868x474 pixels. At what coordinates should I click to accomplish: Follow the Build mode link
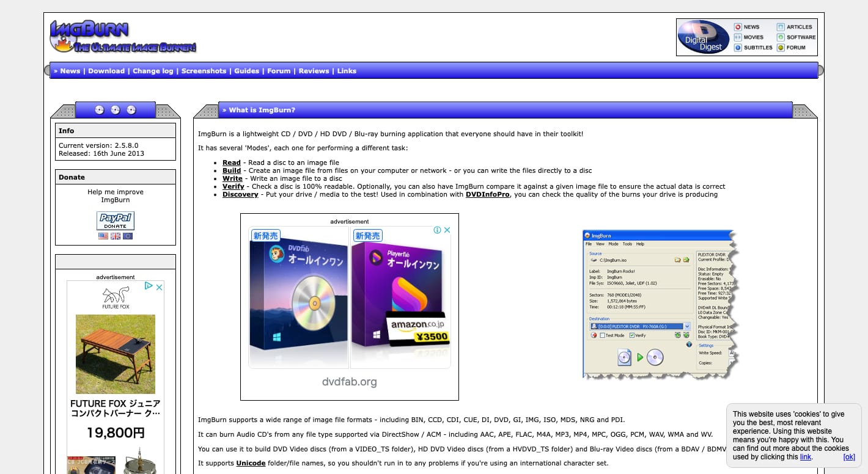click(232, 170)
